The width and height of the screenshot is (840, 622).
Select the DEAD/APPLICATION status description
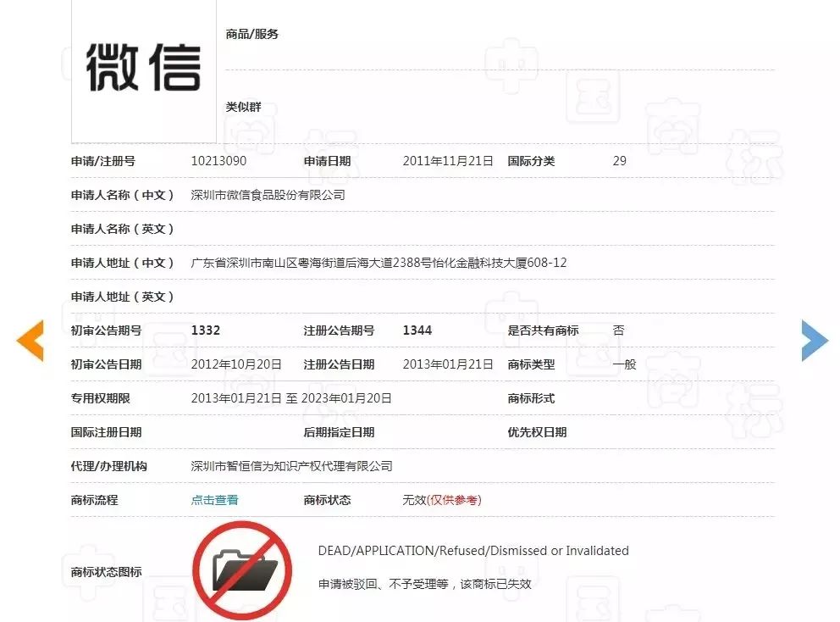[x=473, y=551]
